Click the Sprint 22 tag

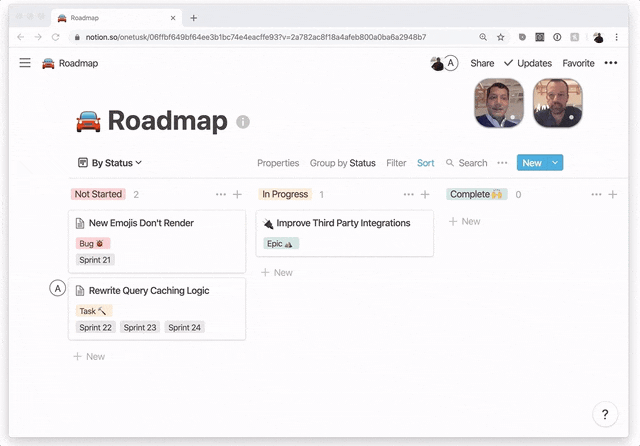(x=96, y=327)
